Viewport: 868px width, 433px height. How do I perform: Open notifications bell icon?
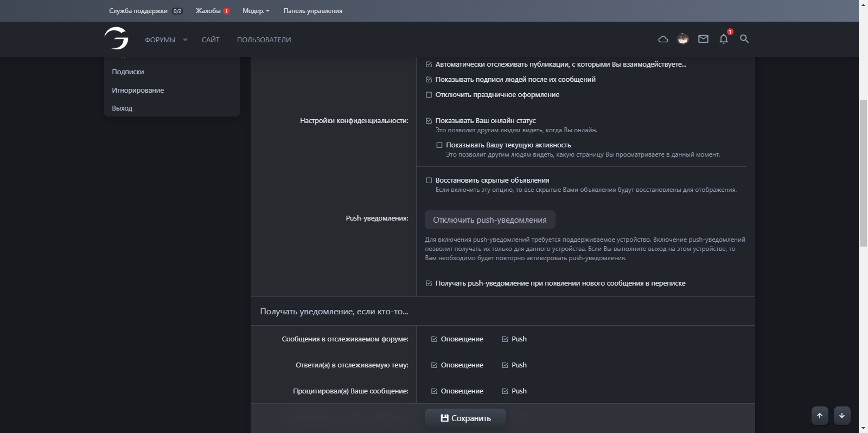[724, 39]
